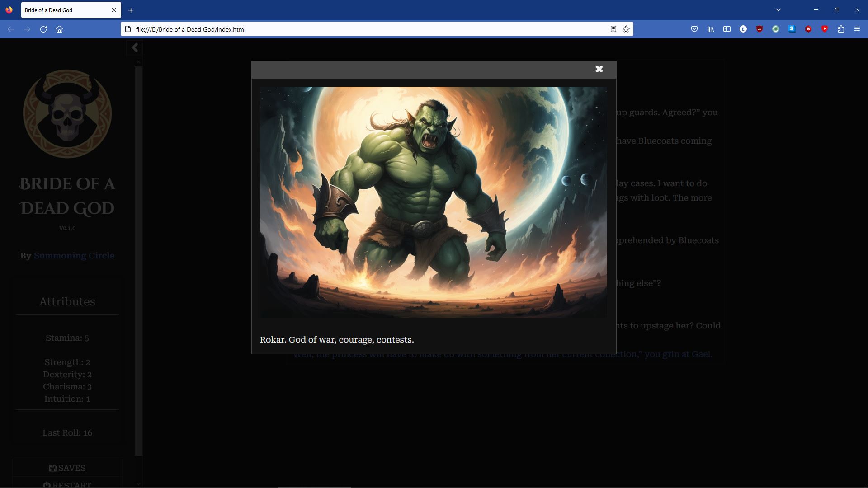Open the SAVES menu

[67, 468]
